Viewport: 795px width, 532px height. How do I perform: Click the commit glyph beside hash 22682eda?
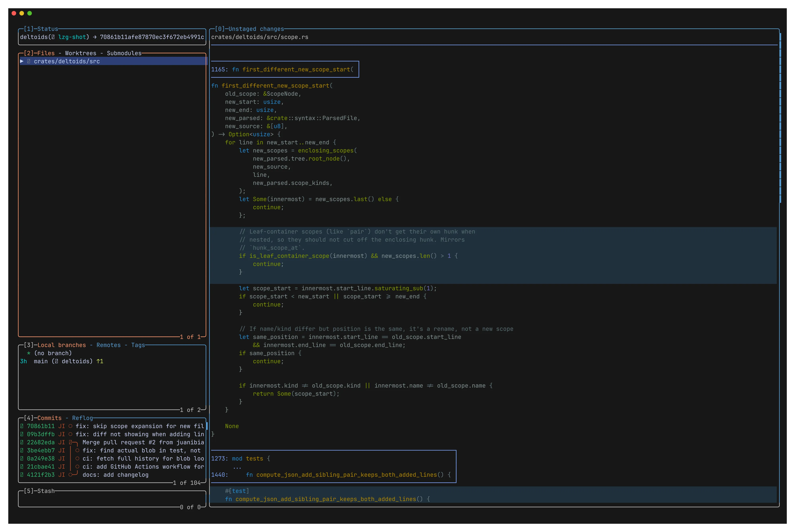22,442
